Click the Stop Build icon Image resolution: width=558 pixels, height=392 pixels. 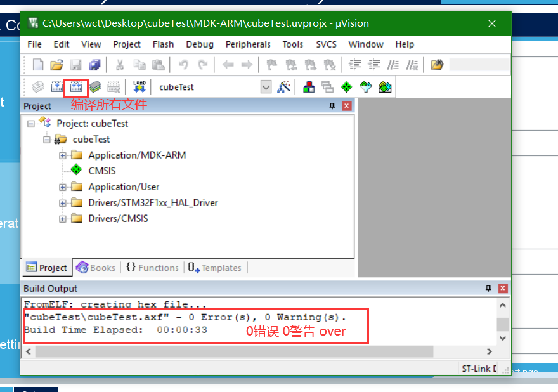114,86
